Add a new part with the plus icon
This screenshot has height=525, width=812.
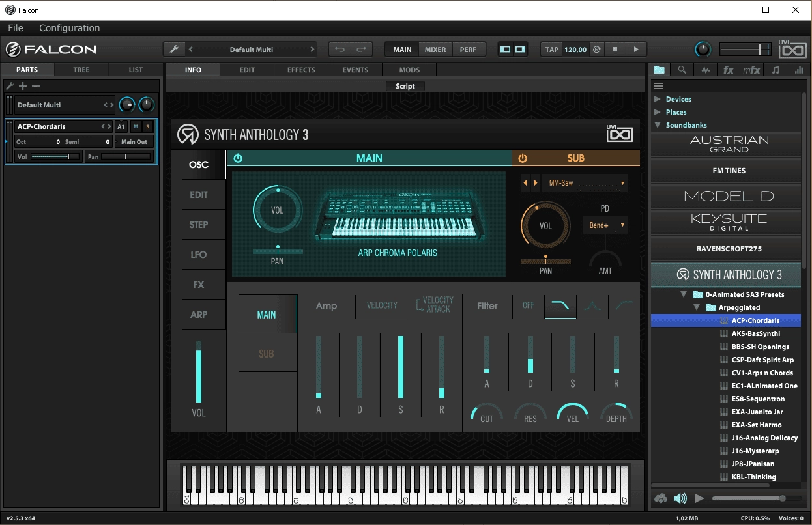pyautogui.click(x=23, y=86)
